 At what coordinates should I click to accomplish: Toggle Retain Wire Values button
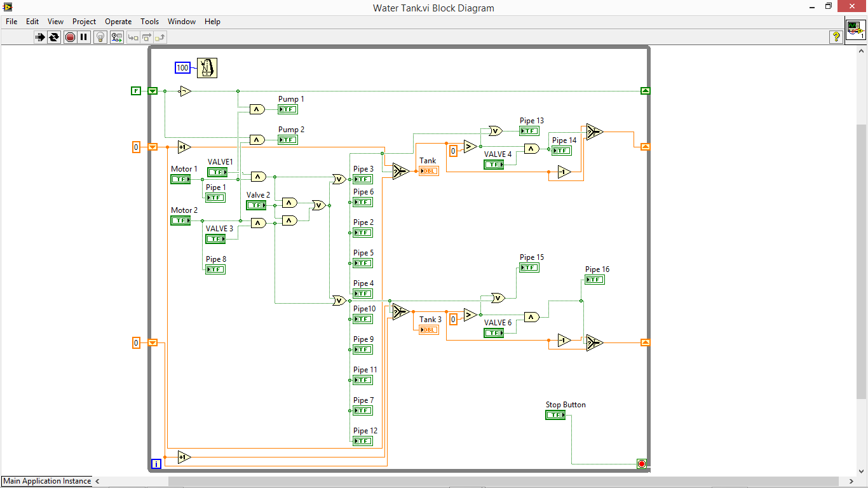[116, 37]
